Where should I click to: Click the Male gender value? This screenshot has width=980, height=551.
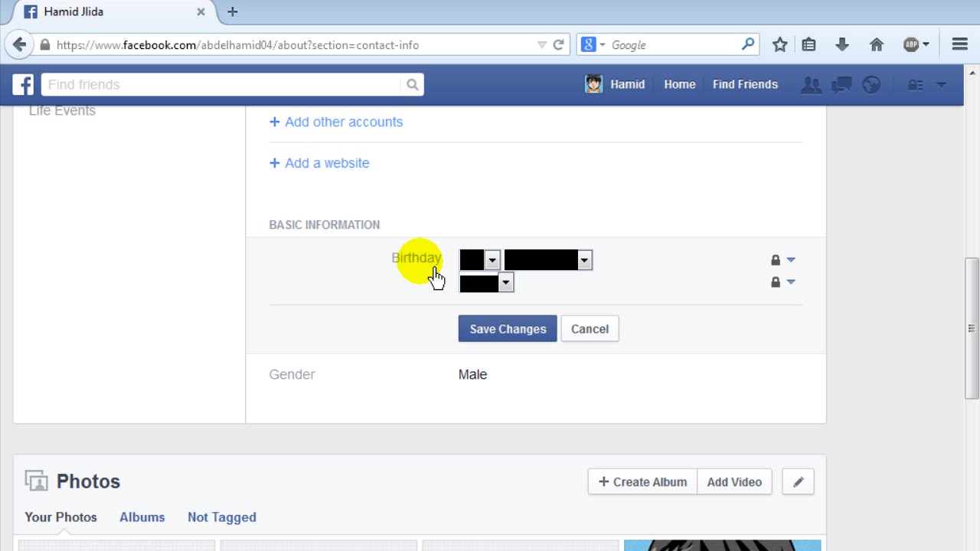(x=472, y=374)
